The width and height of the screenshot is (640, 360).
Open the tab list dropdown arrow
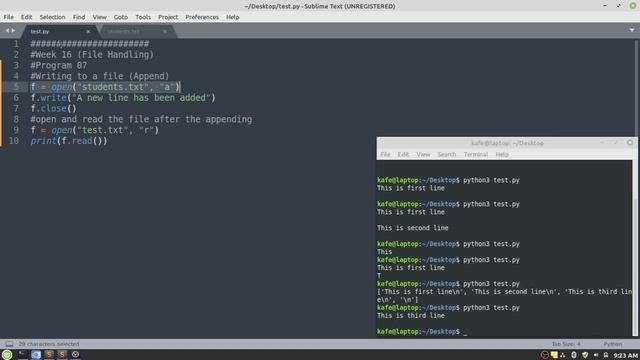click(x=632, y=31)
